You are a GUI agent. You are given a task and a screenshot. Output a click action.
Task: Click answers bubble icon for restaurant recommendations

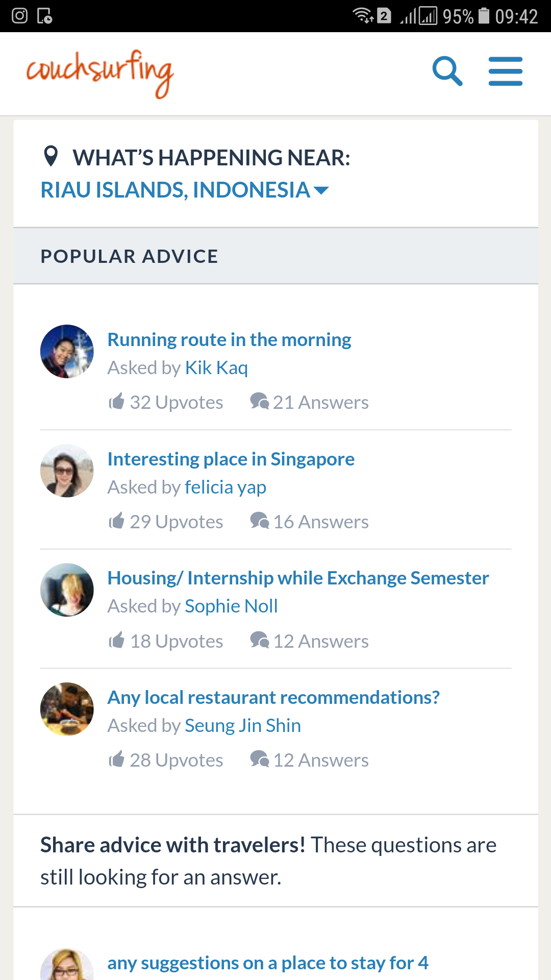259,759
